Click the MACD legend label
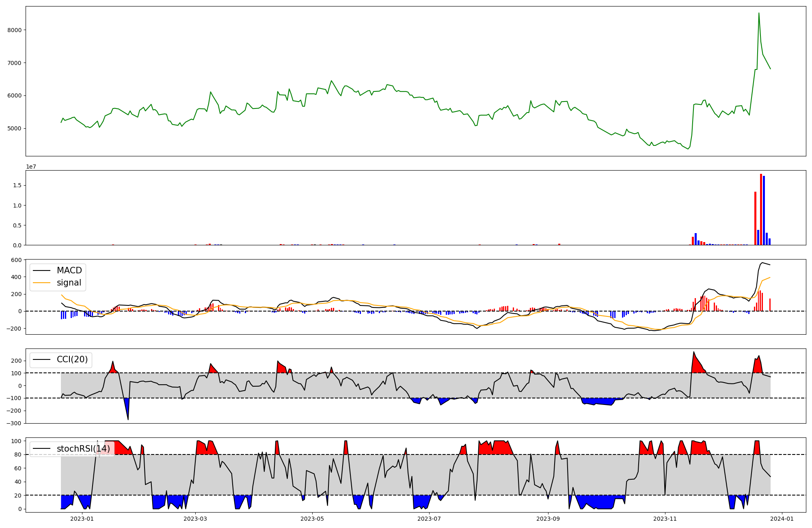Viewport: 812px width, 528px height. pos(69,270)
